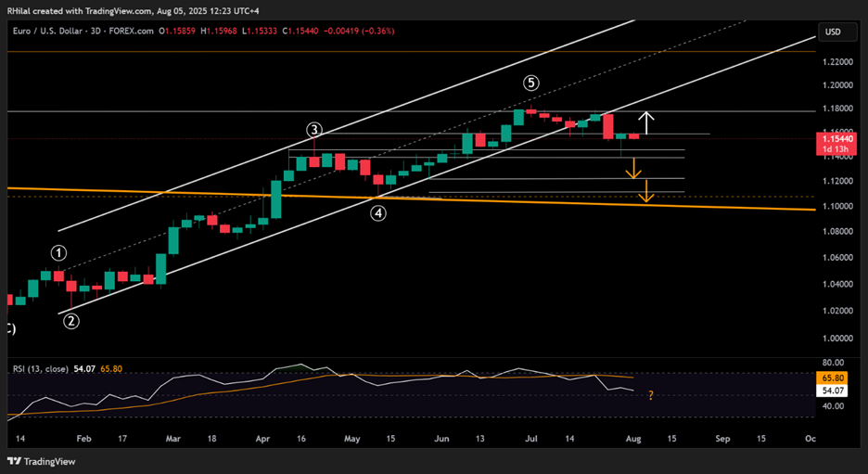Select the lower orange downward arrow
Screen dimensions: 868x474
(648, 191)
